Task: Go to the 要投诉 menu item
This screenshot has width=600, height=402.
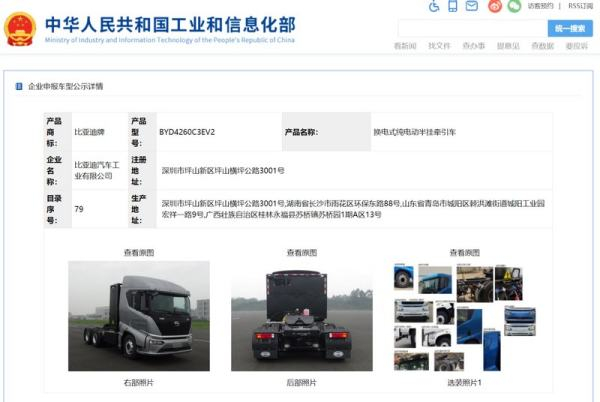Action: click(x=577, y=46)
